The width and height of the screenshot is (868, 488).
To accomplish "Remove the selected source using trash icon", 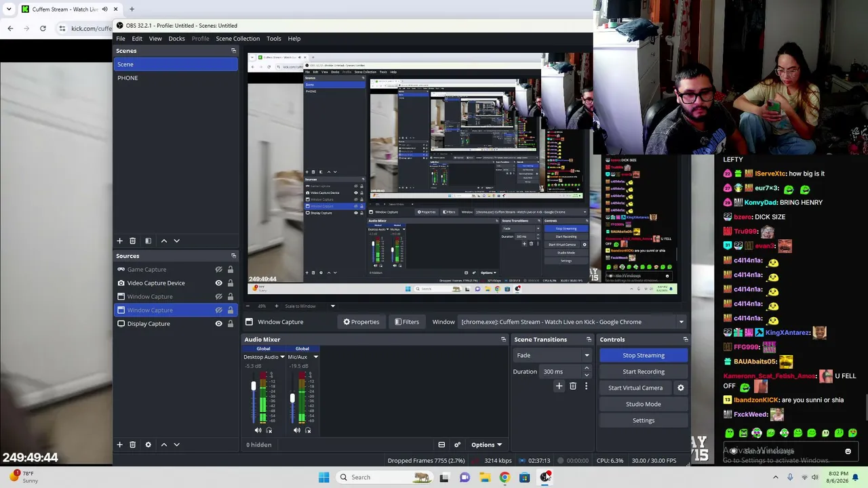I will click(132, 445).
